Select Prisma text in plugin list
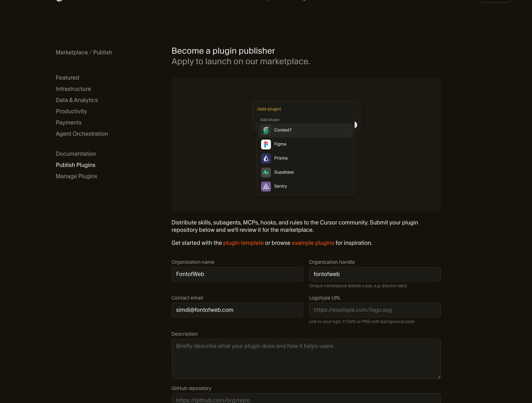 click(x=281, y=158)
